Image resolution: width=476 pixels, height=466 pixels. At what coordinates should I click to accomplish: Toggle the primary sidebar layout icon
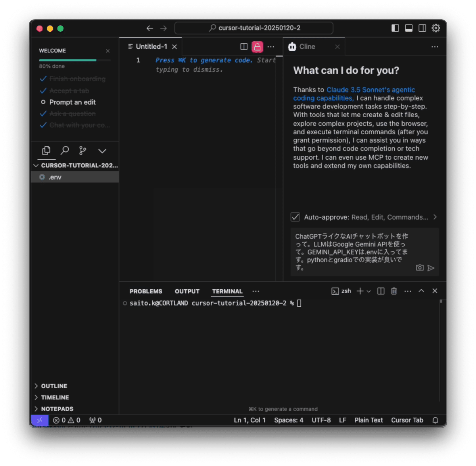coord(395,28)
